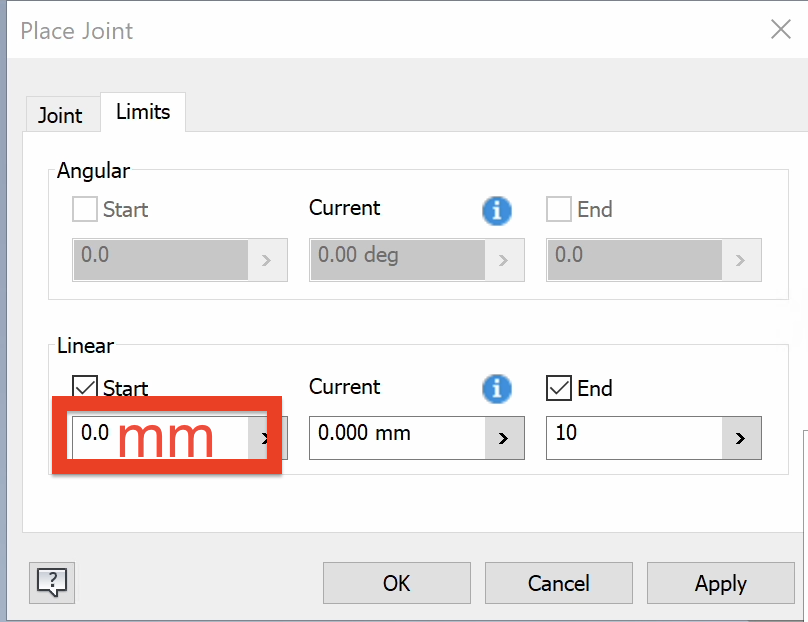Disable the Linear Start checkbox

(86, 388)
